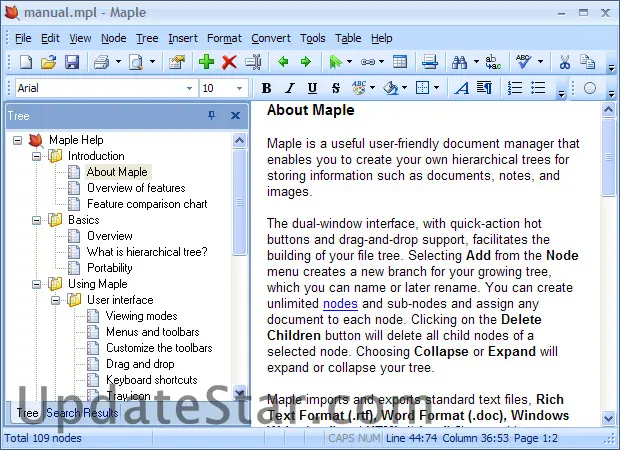
Task: Switch to the Search Results tab
Action: (x=82, y=413)
